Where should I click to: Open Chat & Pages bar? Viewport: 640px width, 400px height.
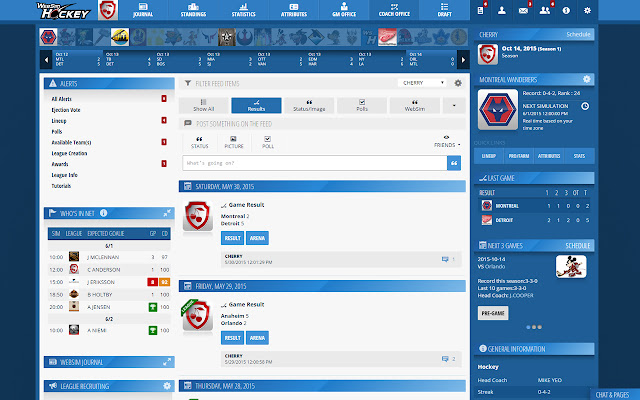612,394
